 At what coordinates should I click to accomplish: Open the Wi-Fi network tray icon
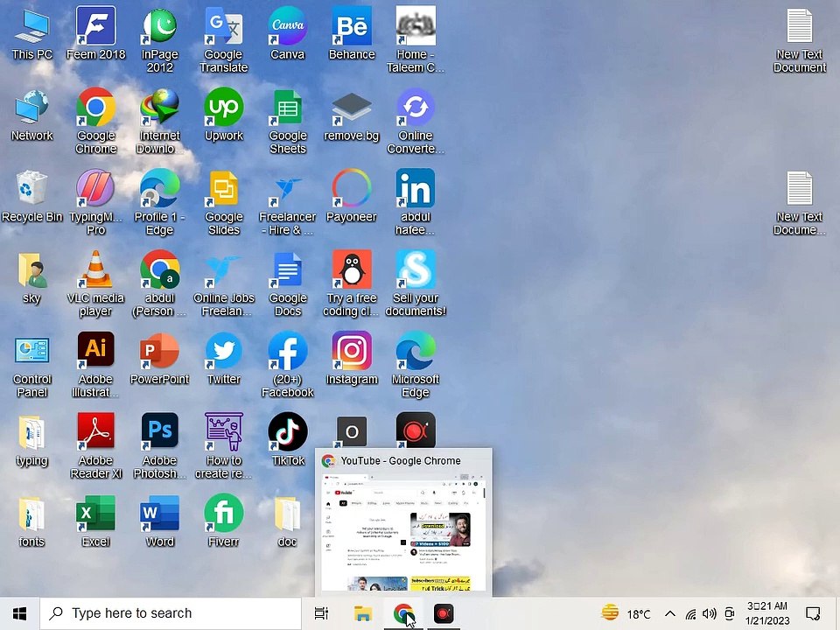[x=691, y=614]
